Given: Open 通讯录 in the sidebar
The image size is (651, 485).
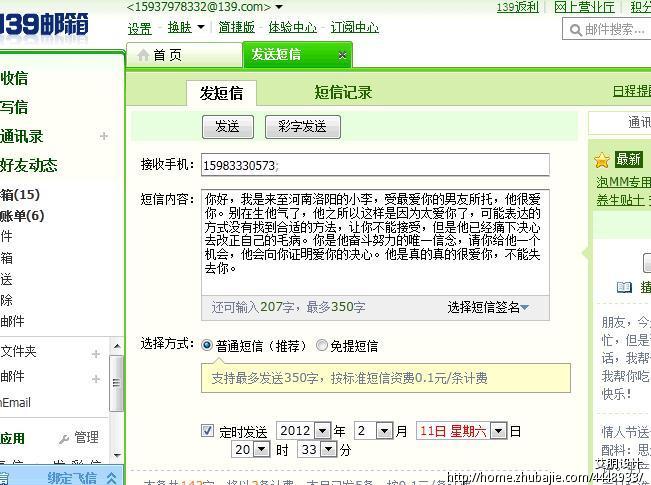Looking at the screenshot, I should click(22, 136).
